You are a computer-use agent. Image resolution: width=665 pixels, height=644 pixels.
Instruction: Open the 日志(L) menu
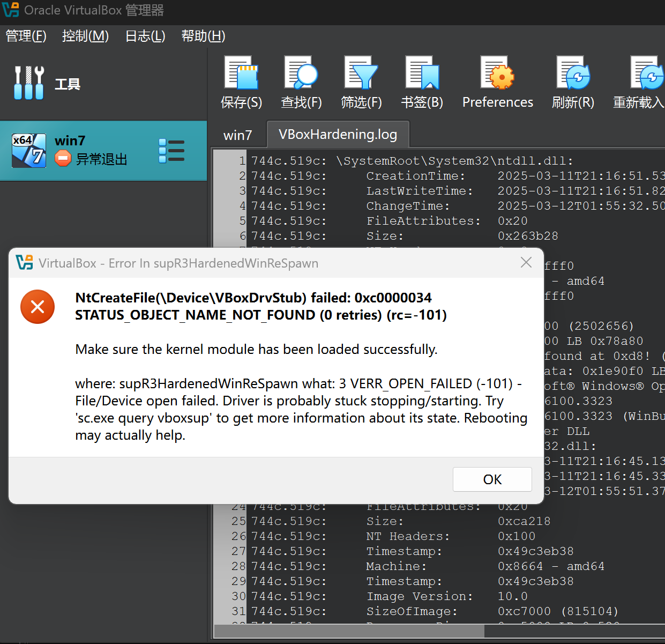pos(145,36)
